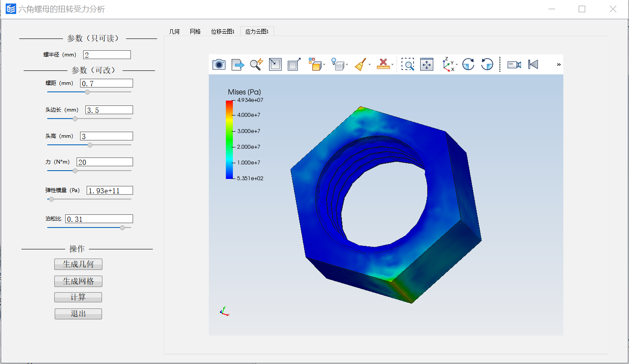Click the 5.351e+02 legend minimum value
This screenshot has height=364, width=629.
(250, 178)
